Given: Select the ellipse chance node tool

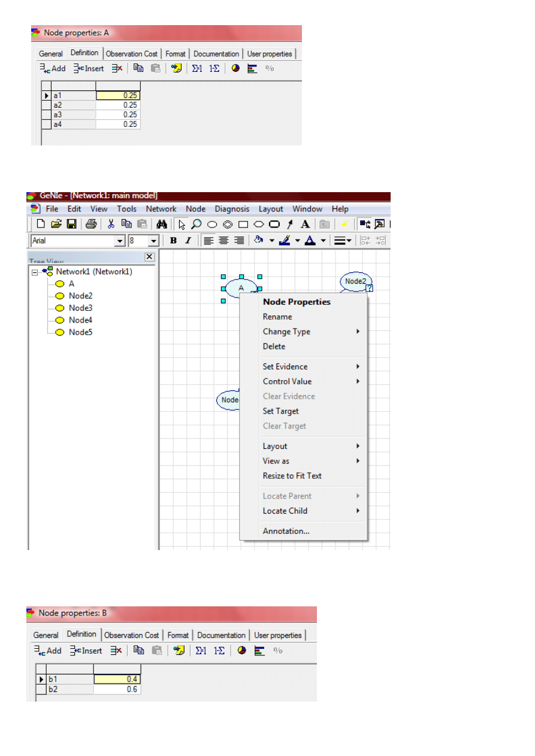Looking at the screenshot, I should click(x=211, y=224).
